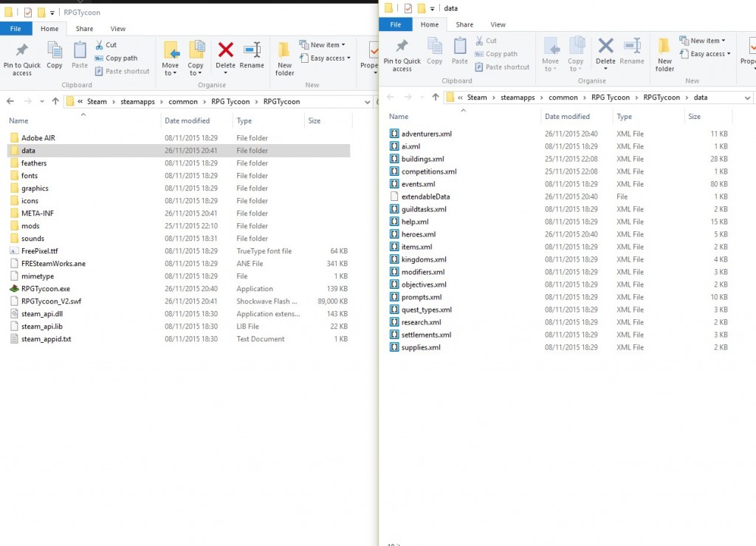Click Pin to Quick access in data window
Viewport: 756px width, 546px height.
pyautogui.click(x=402, y=55)
